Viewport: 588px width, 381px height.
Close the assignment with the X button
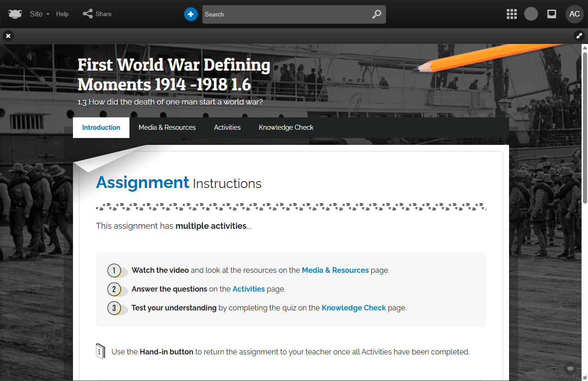[x=8, y=36]
